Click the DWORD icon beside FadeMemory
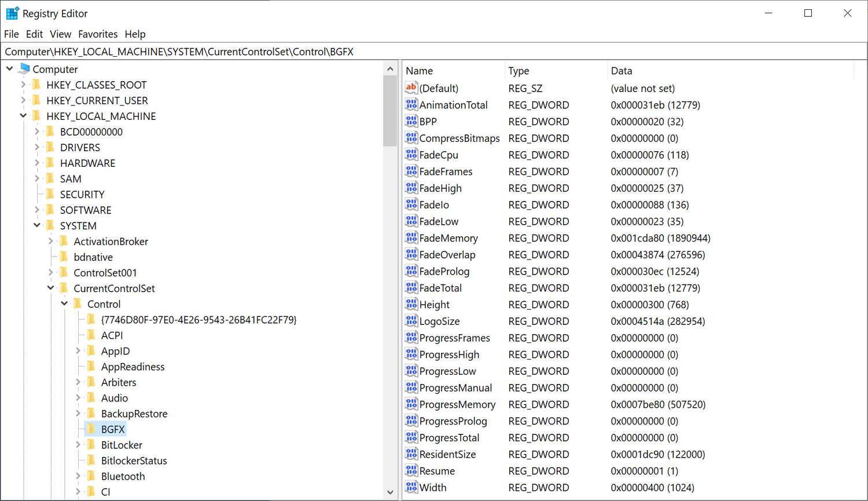Viewport: 868px width, 501px height. coord(411,238)
